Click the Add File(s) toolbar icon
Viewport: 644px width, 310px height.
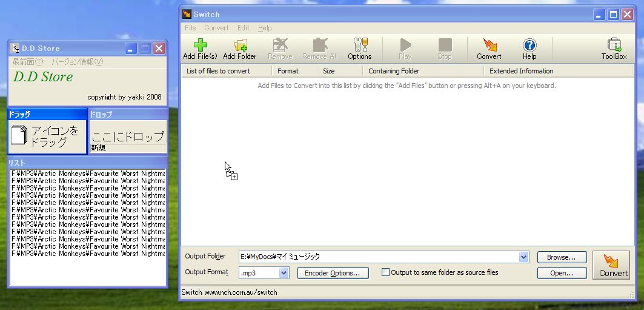pos(200,49)
